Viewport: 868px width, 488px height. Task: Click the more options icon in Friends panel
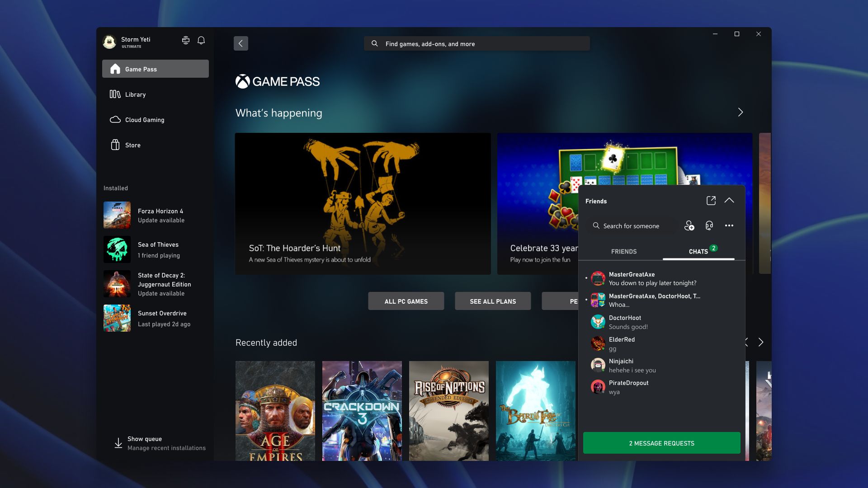729,225
